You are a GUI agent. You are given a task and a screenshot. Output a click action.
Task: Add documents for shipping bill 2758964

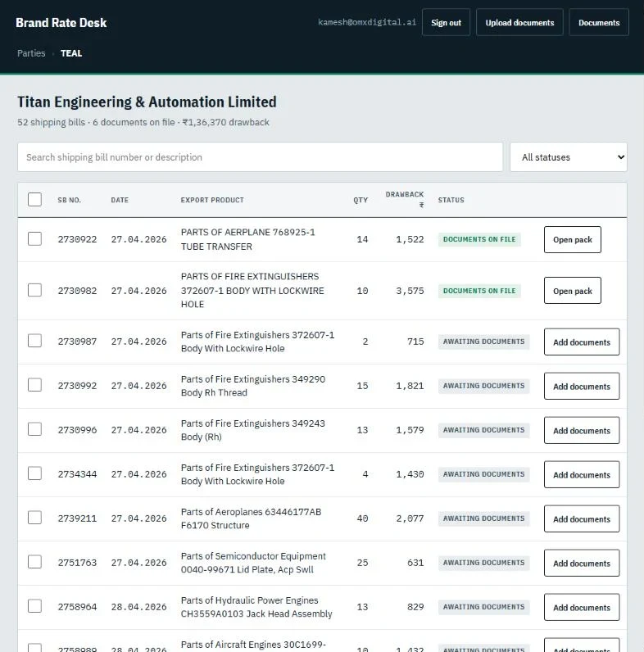pyautogui.click(x=582, y=607)
